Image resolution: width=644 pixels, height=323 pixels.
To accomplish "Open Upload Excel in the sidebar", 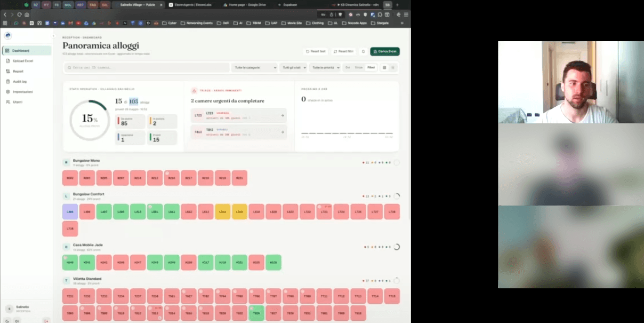I will coord(27,61).
